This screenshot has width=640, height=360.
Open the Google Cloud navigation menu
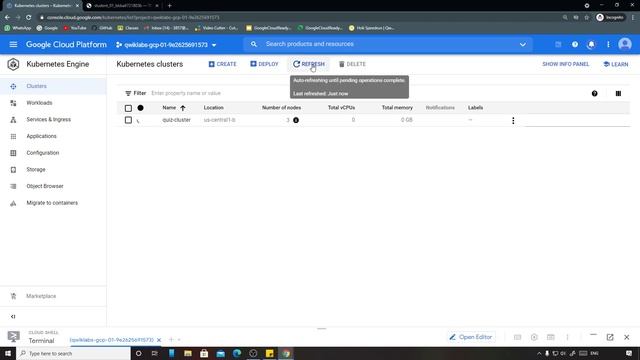pos(13,44)
